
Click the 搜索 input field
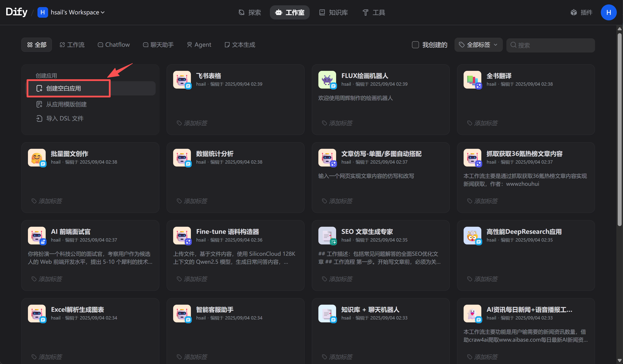coord(551,45)
